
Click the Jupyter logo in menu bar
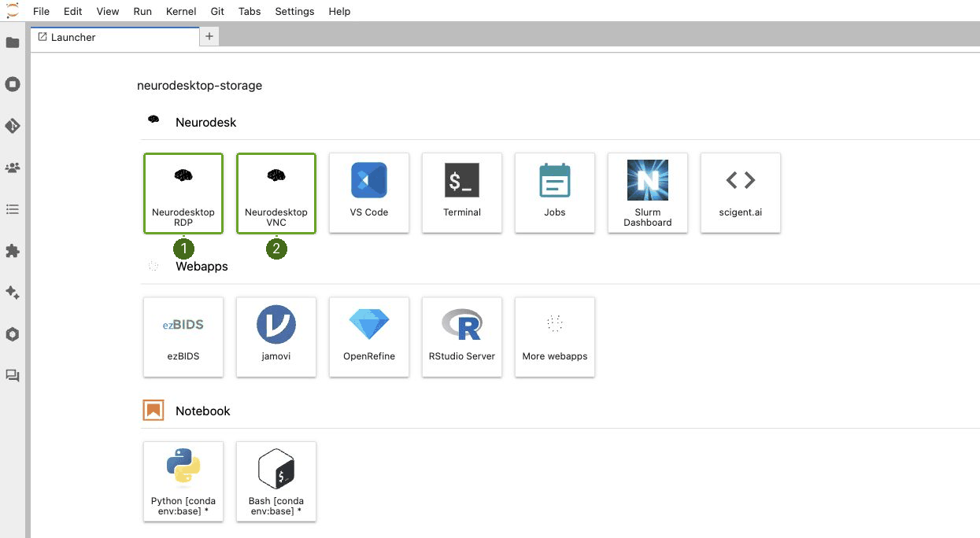tap(12, 11)
